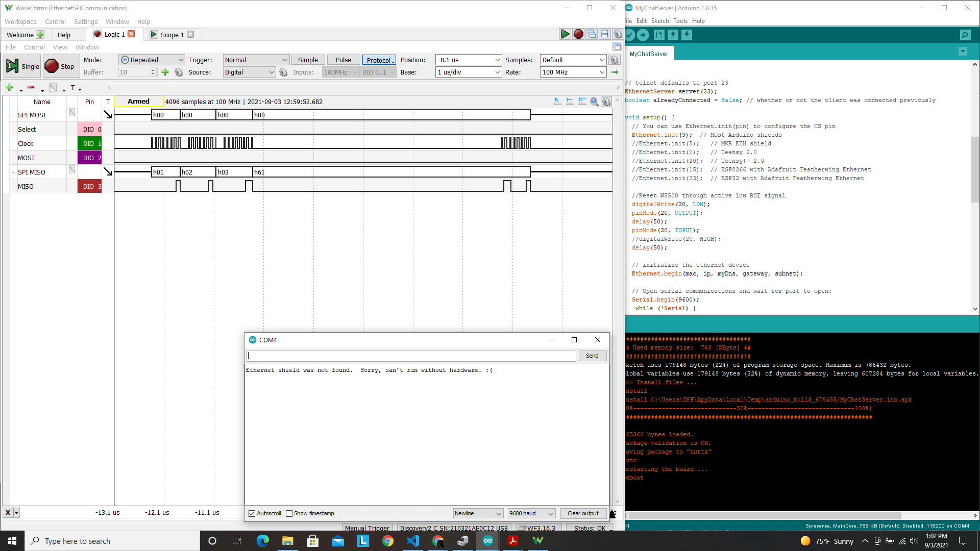Open waveform view options gear icon

point(606,102)
